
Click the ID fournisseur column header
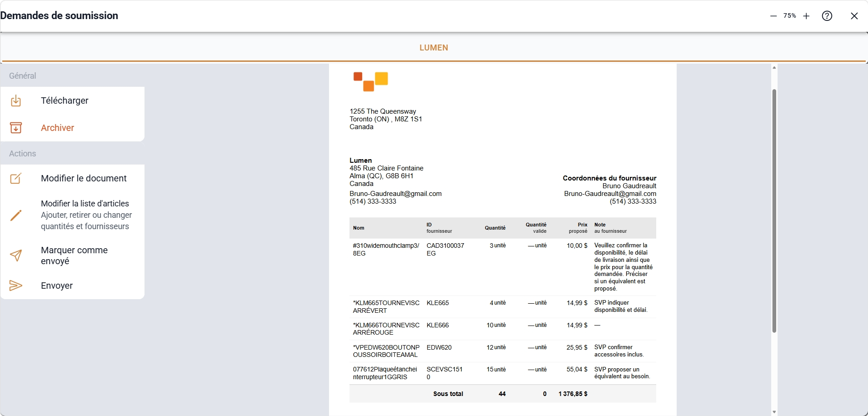(x=439, y=228)
